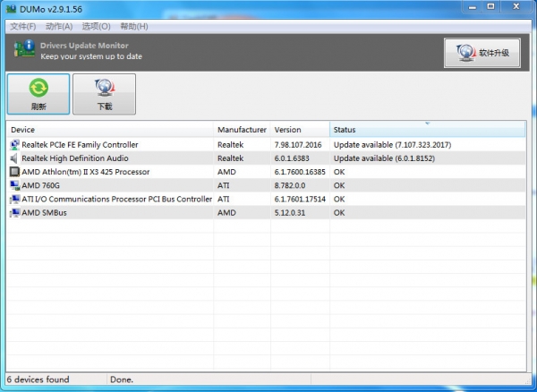Open the 动作(A) menu
Screen dimensions: 537x392
[x=59, y=26]
